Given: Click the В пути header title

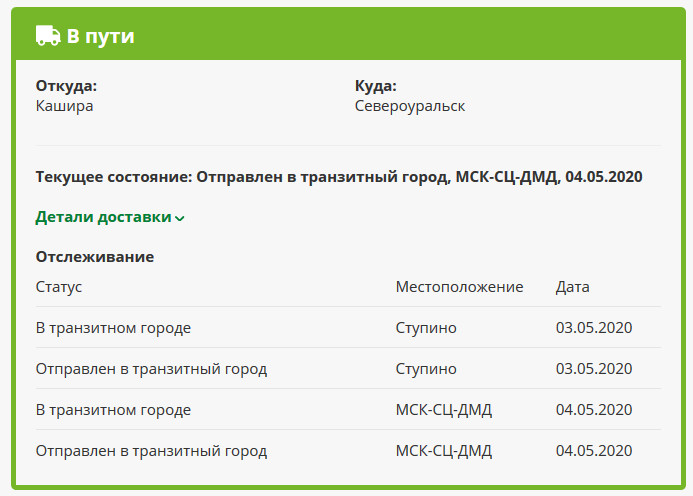Looking at the screenshot, I should 100,37.
